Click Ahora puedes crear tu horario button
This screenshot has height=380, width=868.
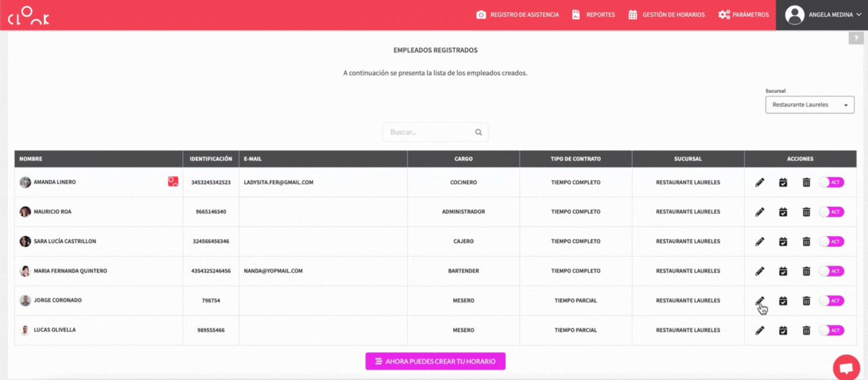[x=435, y=362]
